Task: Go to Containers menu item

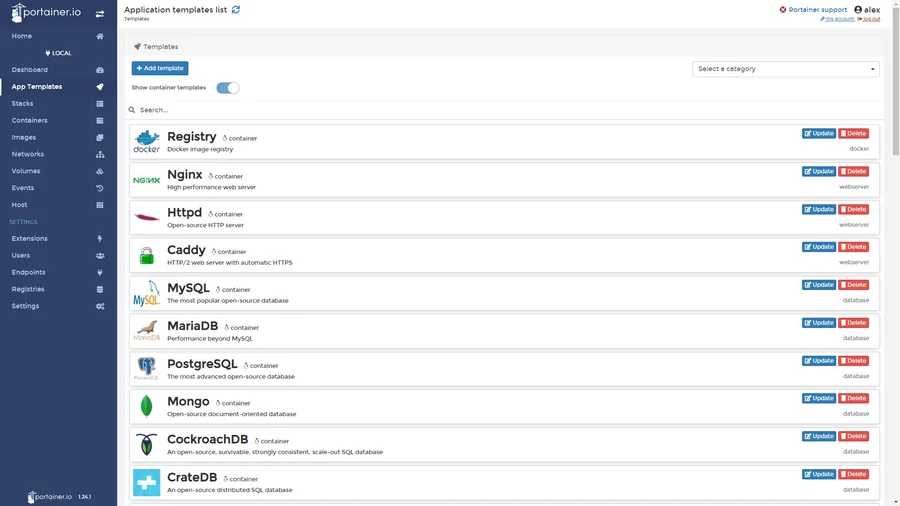Action: (x=29, y=120)
